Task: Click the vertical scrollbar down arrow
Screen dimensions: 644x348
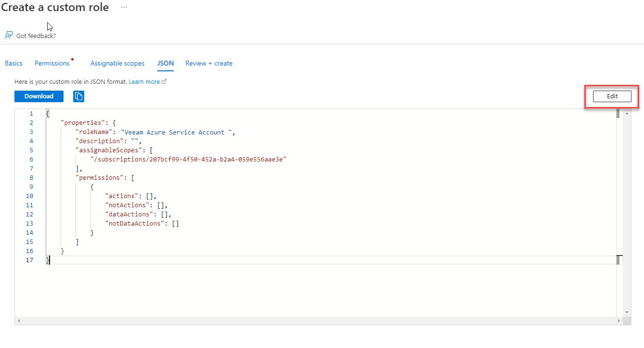Action: [x=627, y=312]
